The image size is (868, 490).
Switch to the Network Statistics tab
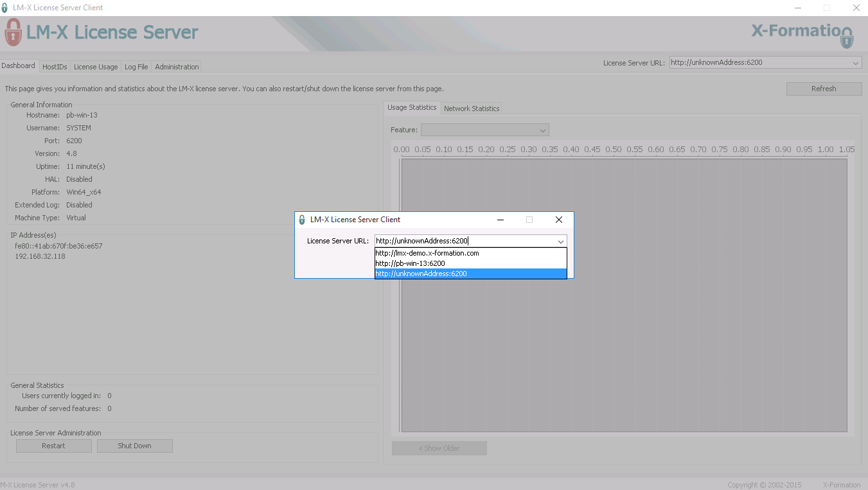472,109
